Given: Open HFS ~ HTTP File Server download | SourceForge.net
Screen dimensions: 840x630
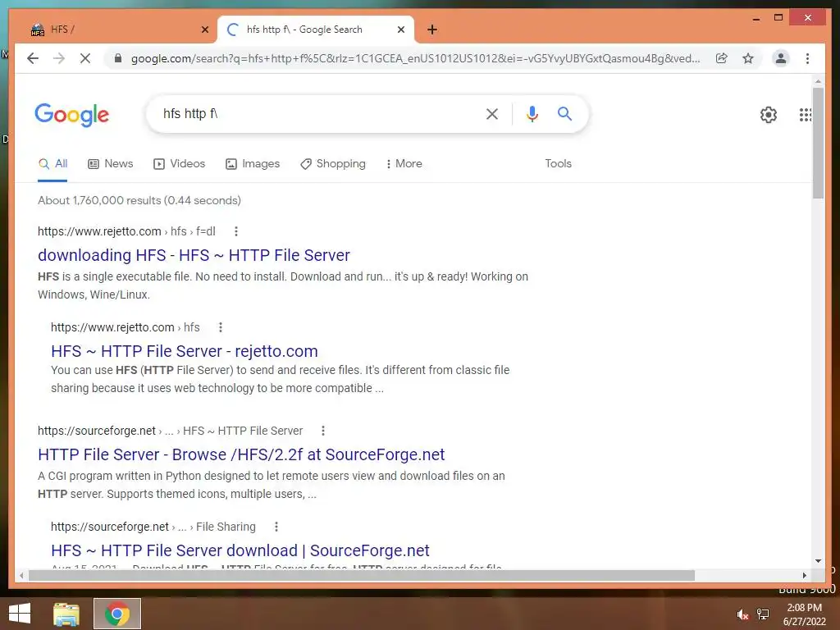Looking at the screenshot, I should pyautogui.click(x=240, y=550).
